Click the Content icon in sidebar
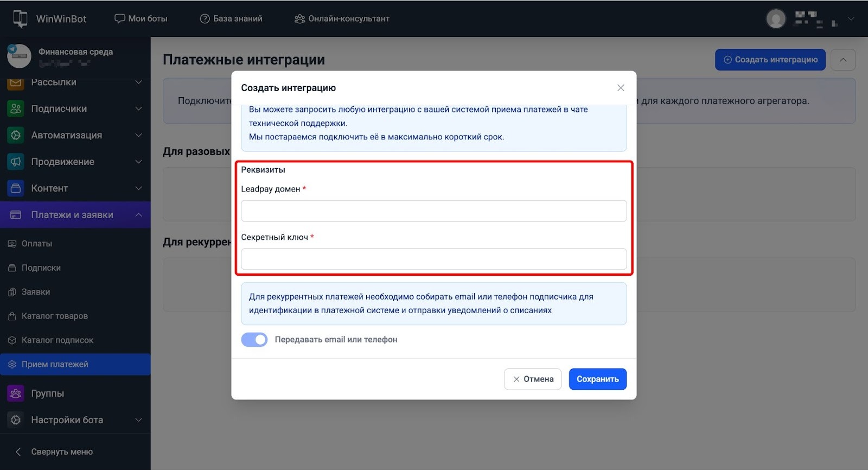 (x=16, y=188)
